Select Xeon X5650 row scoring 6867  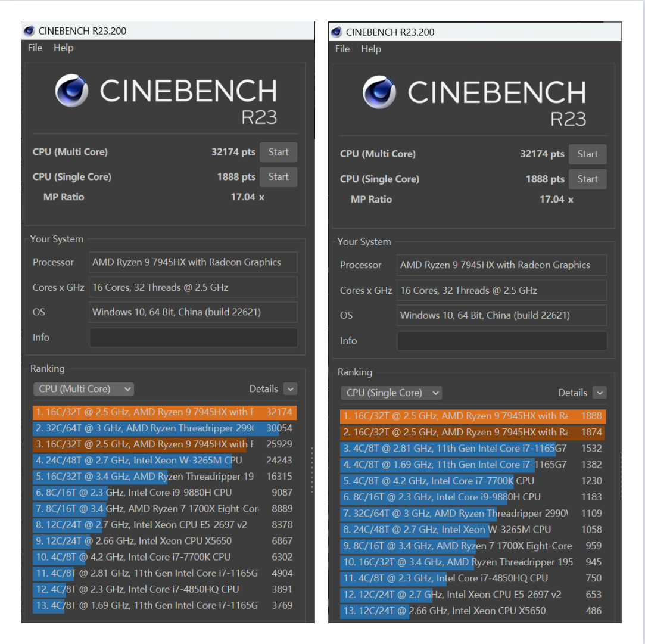point(164,541)
